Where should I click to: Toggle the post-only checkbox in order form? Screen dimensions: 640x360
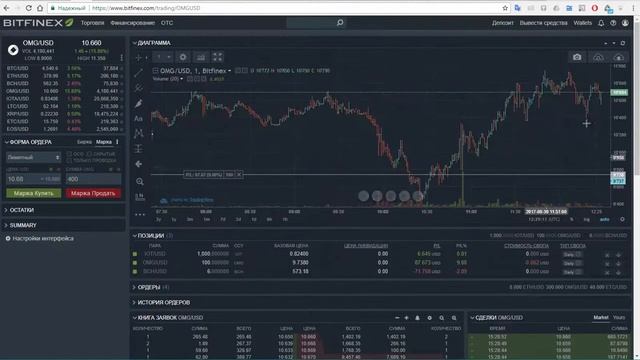pos(69,160)
